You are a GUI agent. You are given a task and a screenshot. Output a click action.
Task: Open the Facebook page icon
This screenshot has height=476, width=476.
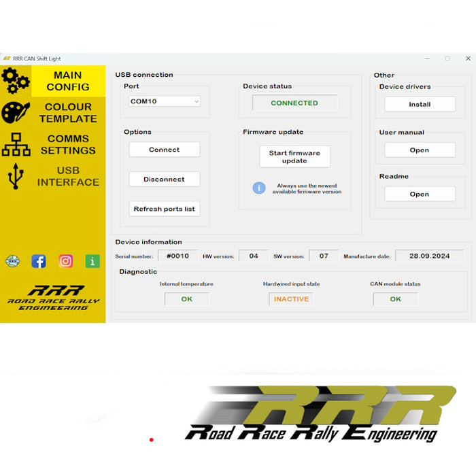click(x=39, y=261)
